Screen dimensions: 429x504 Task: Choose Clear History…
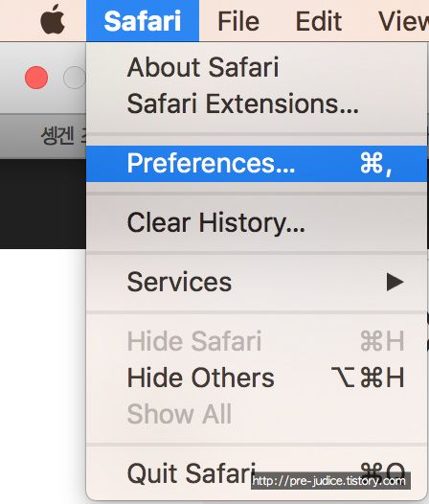(257, 222)
